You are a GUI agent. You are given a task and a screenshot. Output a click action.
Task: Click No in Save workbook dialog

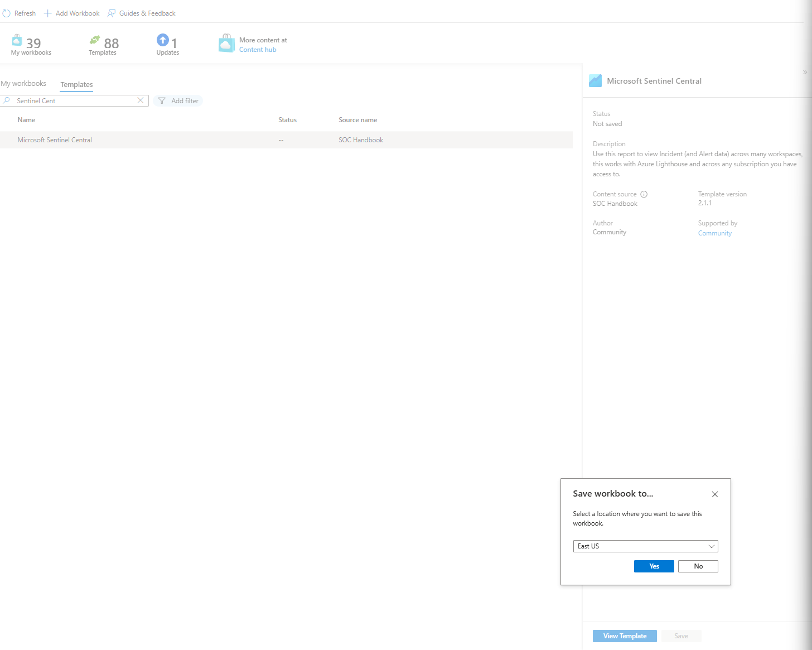click(x=698, y=566)
